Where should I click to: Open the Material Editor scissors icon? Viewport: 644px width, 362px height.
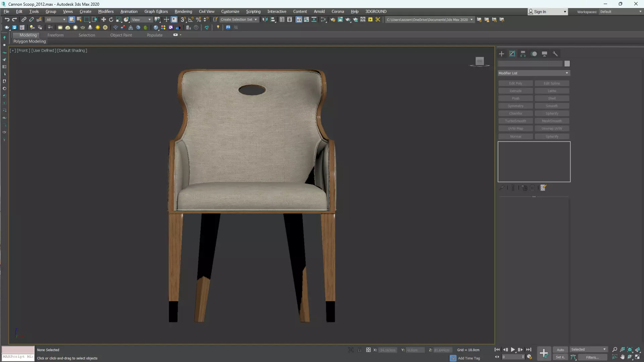coord(378,19)
